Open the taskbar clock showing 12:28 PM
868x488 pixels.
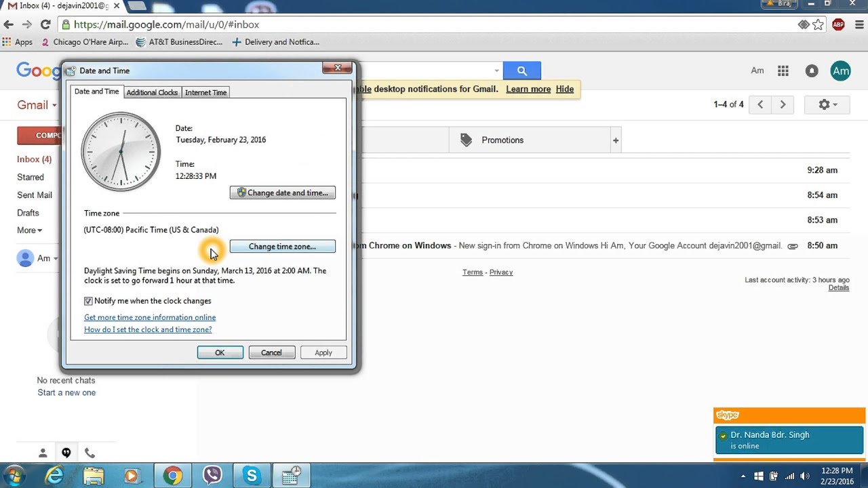click(836, 476)
